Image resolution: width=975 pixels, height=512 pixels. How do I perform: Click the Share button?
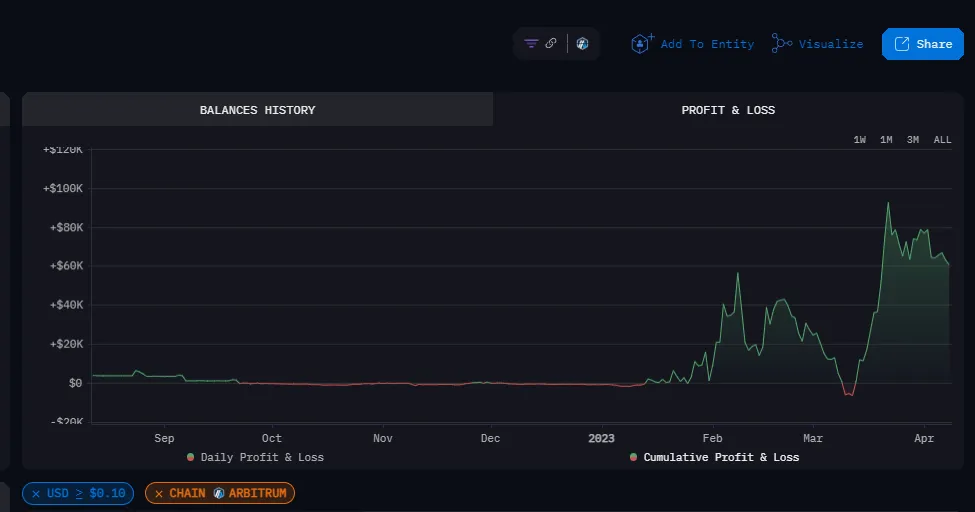click(x=923, y=44)
